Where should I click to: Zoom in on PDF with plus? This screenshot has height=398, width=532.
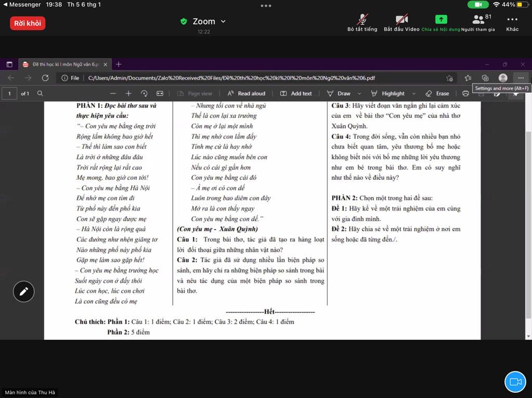point(128,94)
